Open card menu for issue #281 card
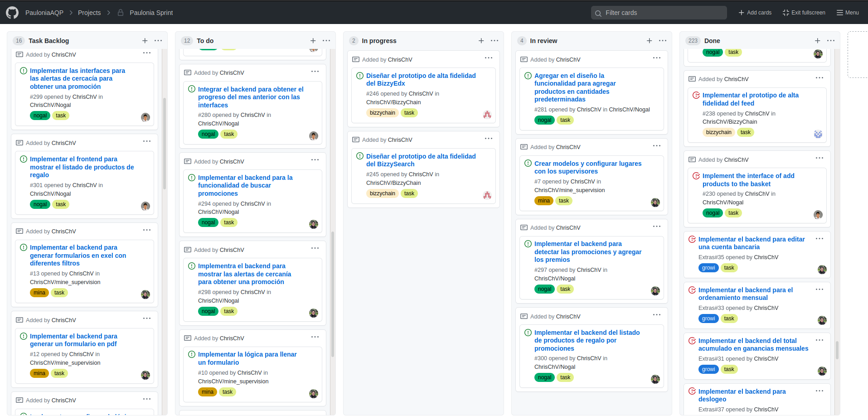868x420 pixels. (657, 58)
